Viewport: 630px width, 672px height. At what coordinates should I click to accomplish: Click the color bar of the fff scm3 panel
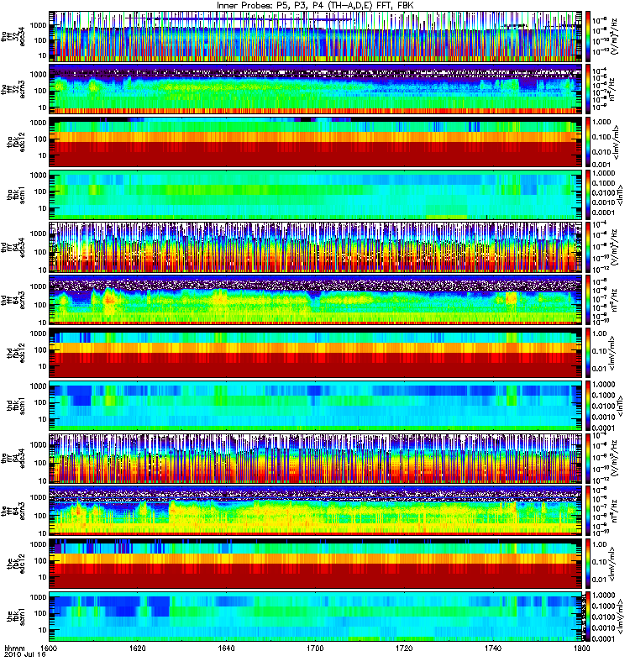coord(588,511)
